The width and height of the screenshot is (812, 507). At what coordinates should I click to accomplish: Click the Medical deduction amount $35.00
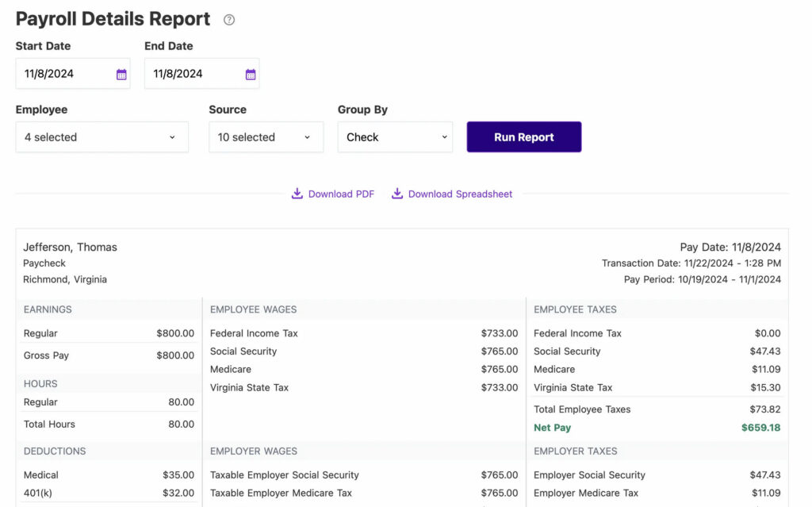pyautogui.click(x=178, y=474)
